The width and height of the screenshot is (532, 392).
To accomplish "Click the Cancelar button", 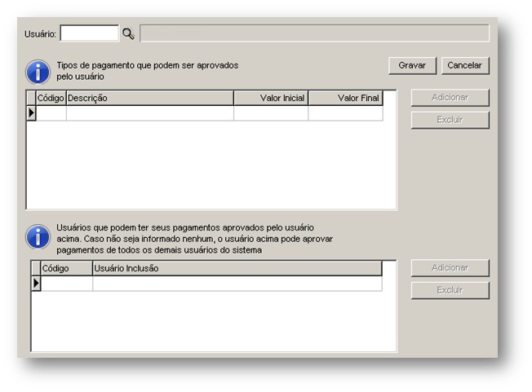I will (x=465, y=65).
